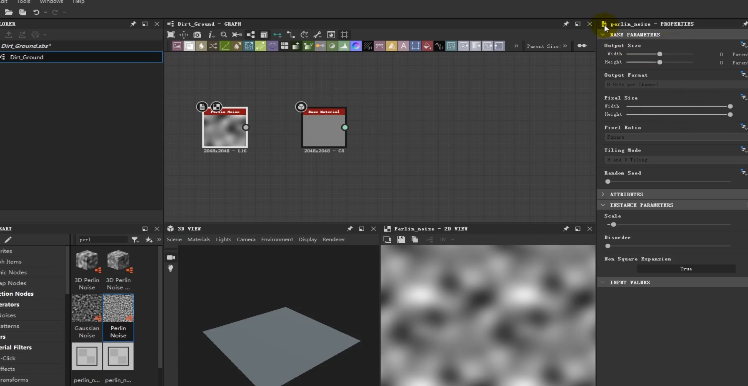
Task: Toggle Non Square Expansion True button
Action: coord(686,269)
